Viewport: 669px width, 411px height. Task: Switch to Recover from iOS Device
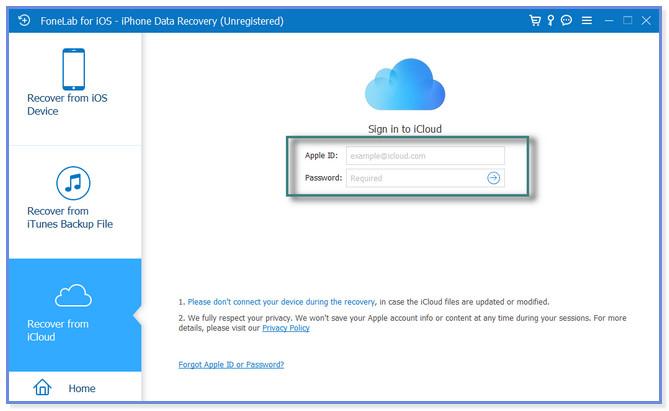(75, 89)
